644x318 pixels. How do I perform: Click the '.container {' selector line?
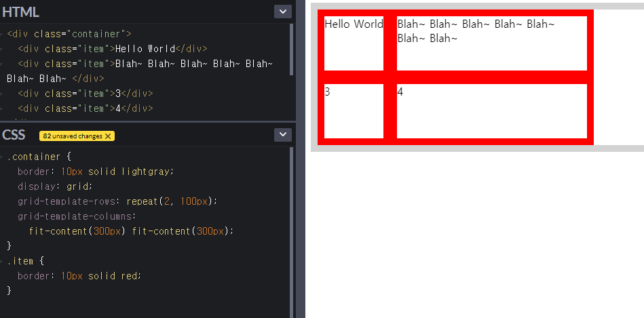[x=39, y=157]
